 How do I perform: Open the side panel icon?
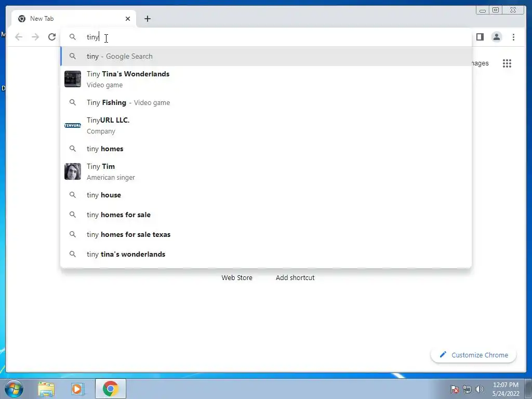480,37
